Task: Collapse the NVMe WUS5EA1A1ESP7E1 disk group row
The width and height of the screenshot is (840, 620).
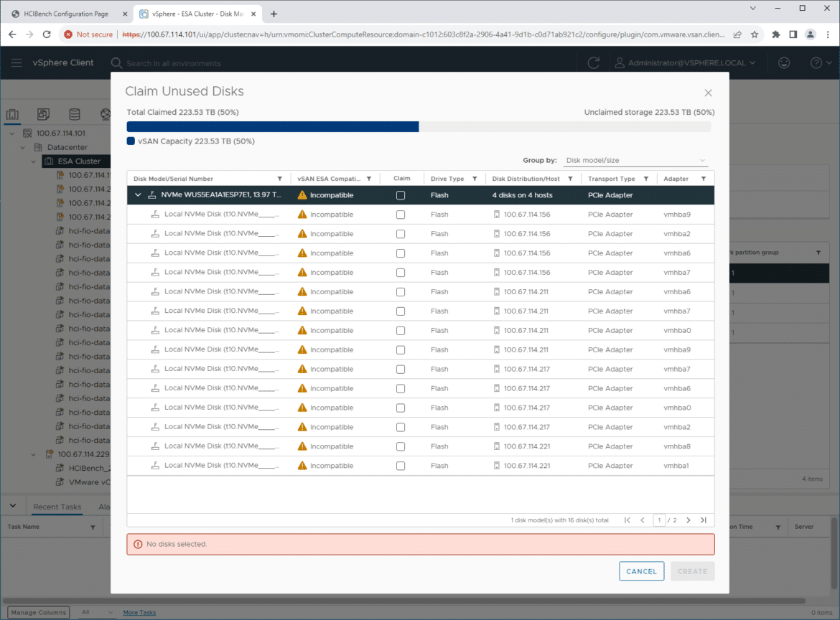Action: pos(138,195)
